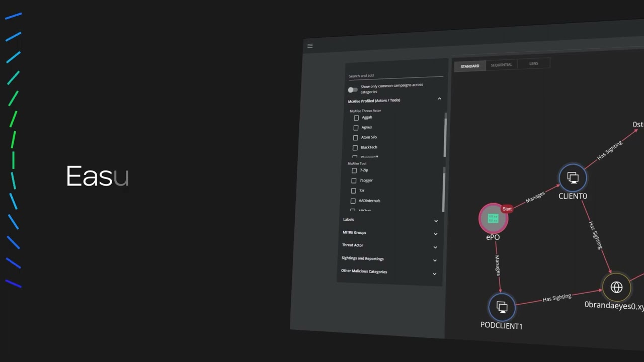Viewport: 644px width, 362px height.
Task: Tick the Atom Silo checkbox
Action: (x=355, y=138)
